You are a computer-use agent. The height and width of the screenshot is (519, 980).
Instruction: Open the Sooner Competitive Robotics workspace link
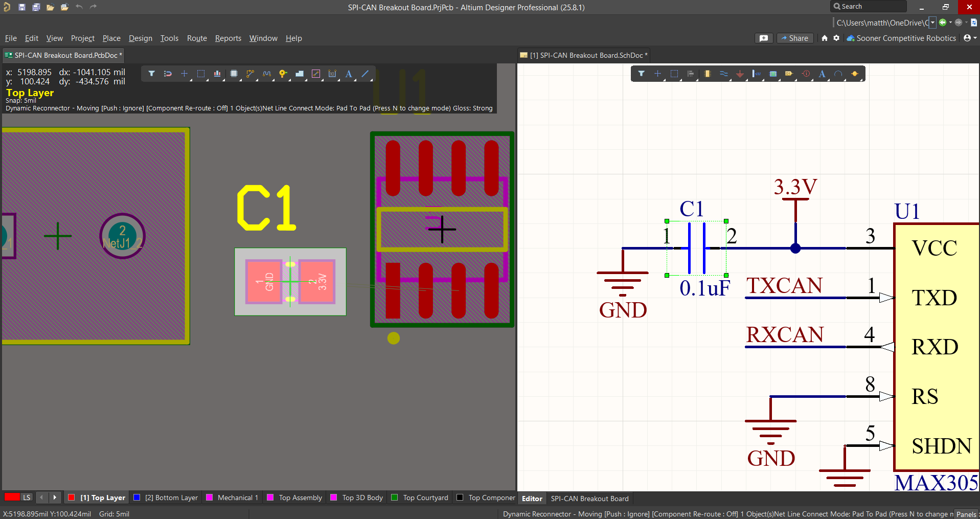tap(901, 38)
